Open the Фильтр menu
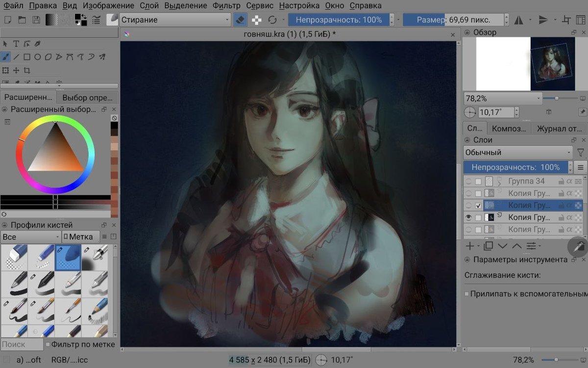 pyautogui.click(x=227, y=6)
